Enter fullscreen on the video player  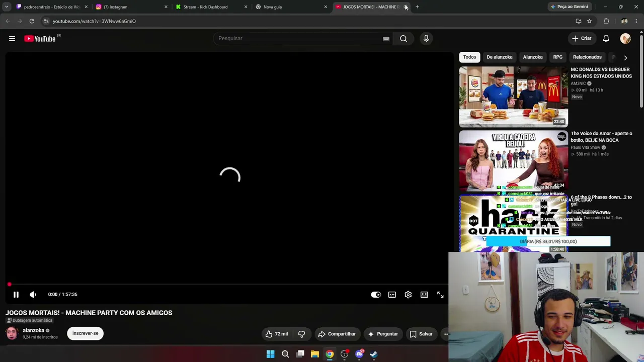click(440, 295)
